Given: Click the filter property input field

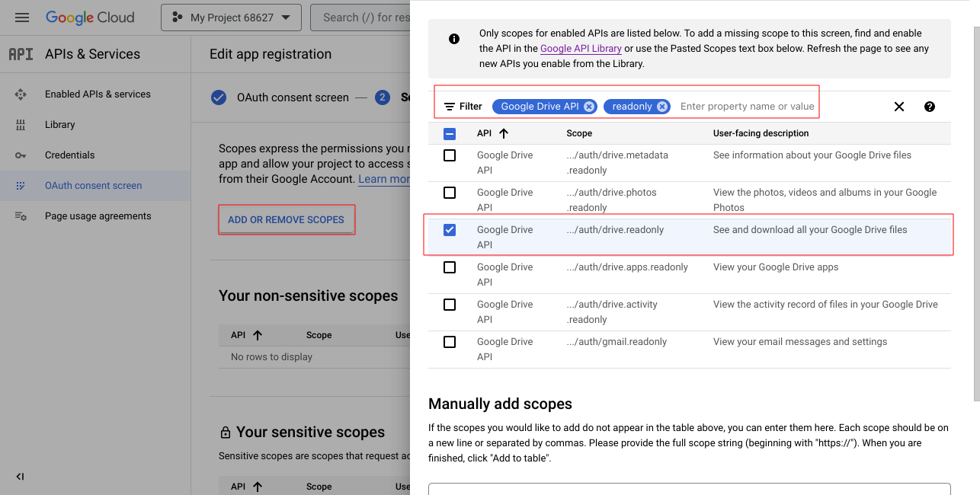Looking at the screenshot, I should coord(747,107).
